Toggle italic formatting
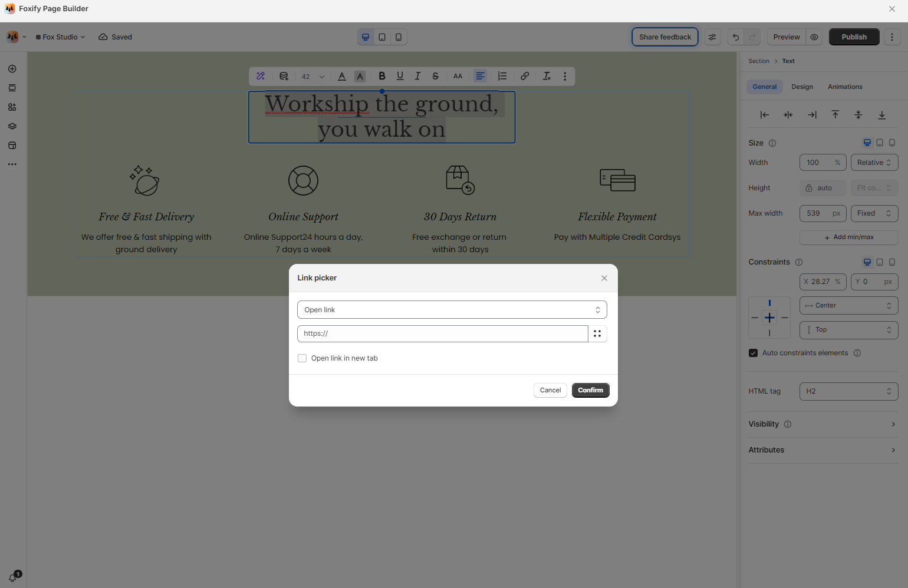 (x=417, y=76)
